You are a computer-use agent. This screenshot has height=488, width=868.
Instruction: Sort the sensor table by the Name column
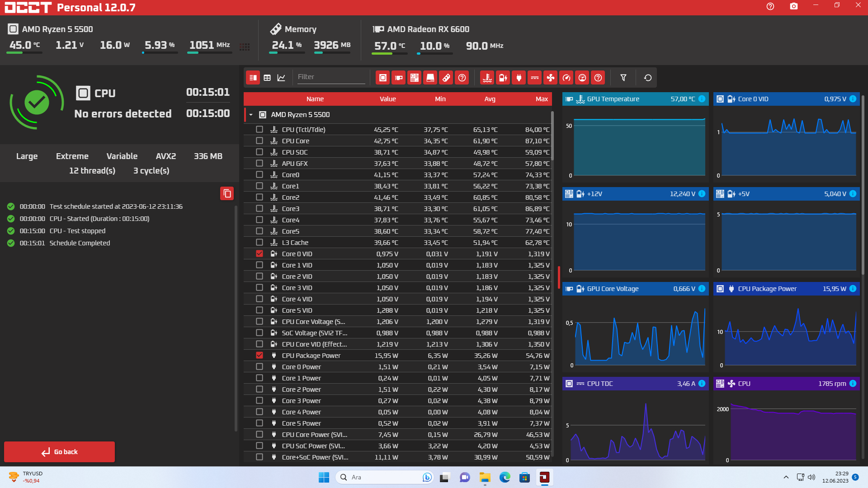coord(315,99)
